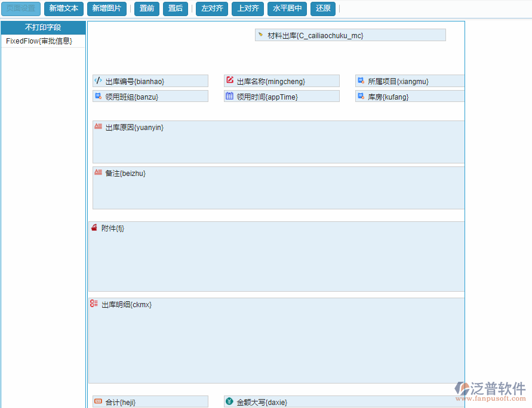Click the icon beside 金额大写
The height and width of the screenshot is (408, 532).
[x=230, y=401]
